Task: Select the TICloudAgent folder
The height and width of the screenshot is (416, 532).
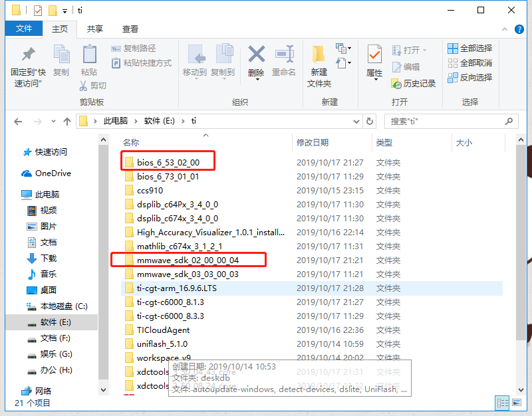Action: click(x=163, y=330)
